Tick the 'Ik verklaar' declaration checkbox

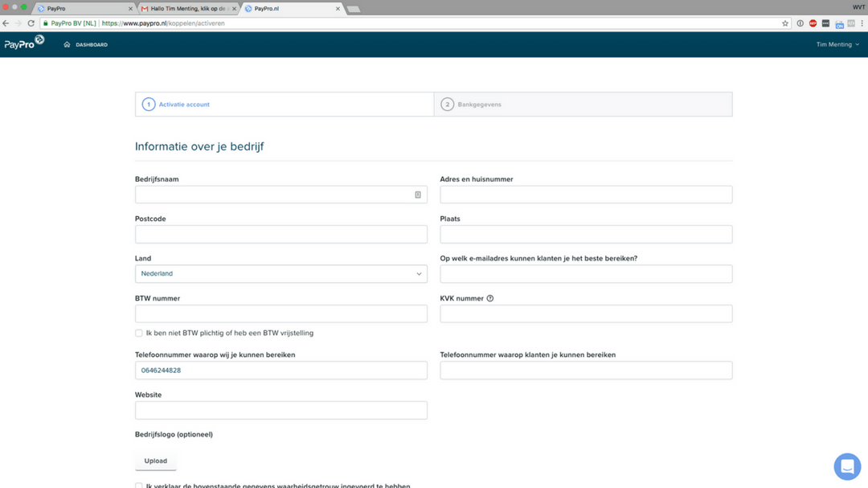138,486
